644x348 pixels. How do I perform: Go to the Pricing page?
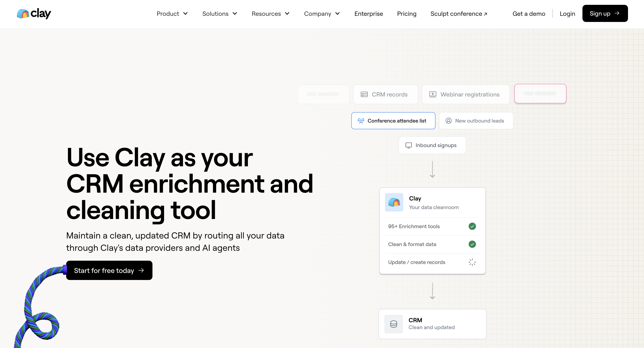point(407,14)
